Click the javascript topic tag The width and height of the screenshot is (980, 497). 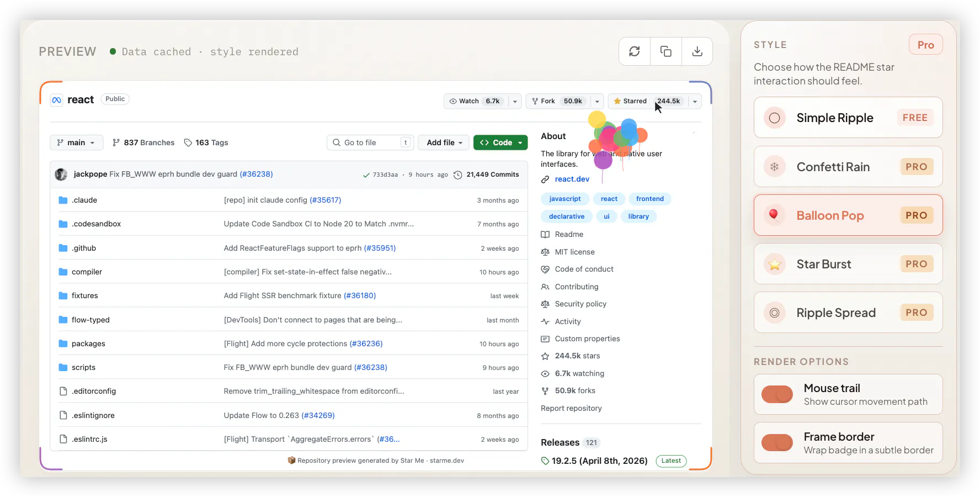tap(565, 199)
